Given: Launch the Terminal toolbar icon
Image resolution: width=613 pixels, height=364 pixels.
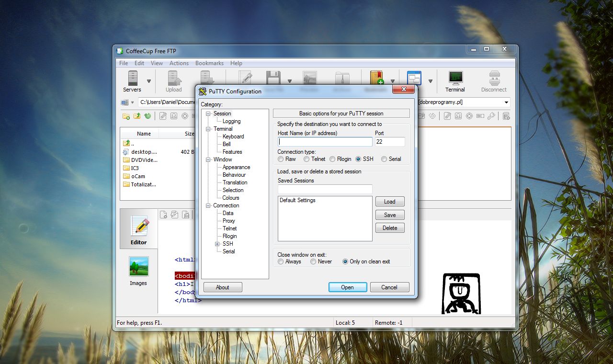Looking at the screenshot, I should [455, 78].
